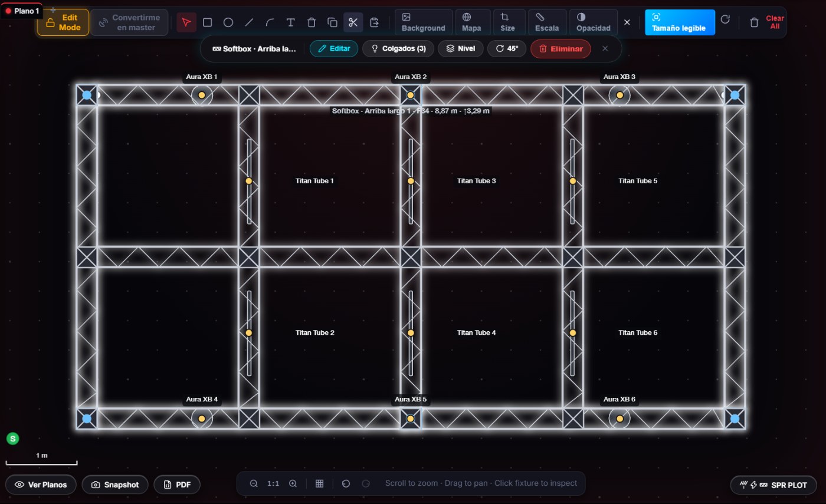Select the arrow pointer tool

(186, 22)
